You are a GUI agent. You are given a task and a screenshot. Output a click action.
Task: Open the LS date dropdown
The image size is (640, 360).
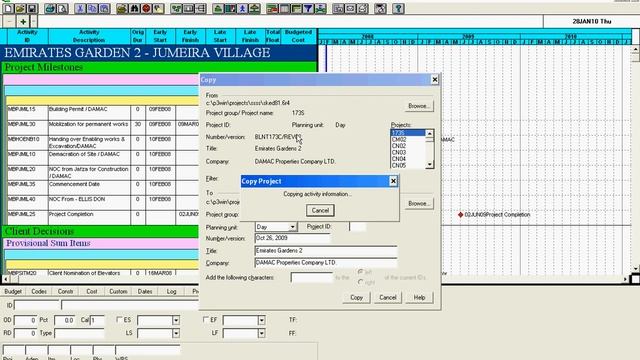176,333
